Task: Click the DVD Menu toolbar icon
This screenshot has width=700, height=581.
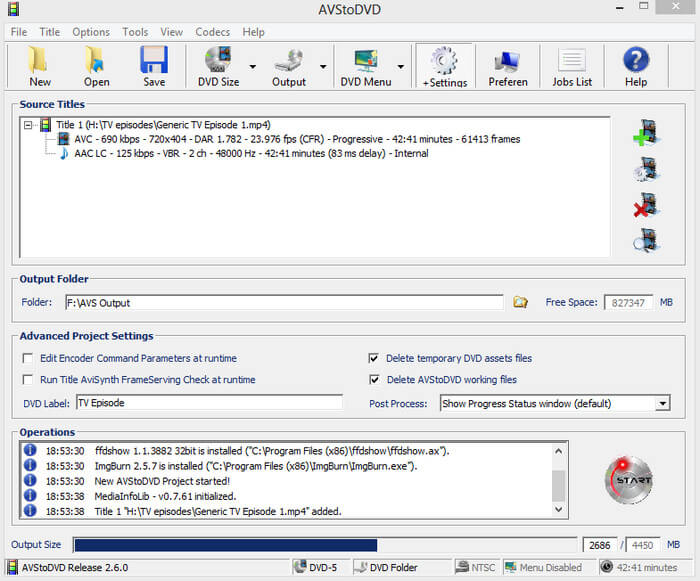Action: click(366, 66)
